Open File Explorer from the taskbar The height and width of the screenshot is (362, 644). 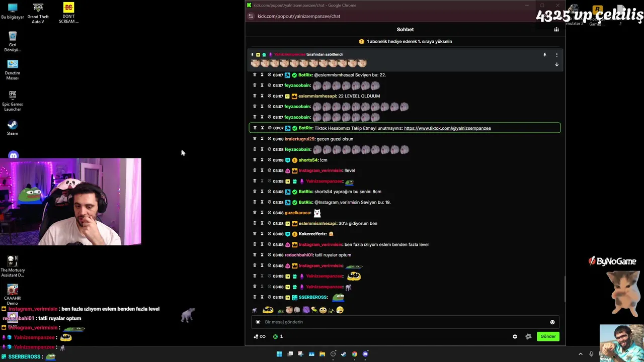[x=322, y=354]
